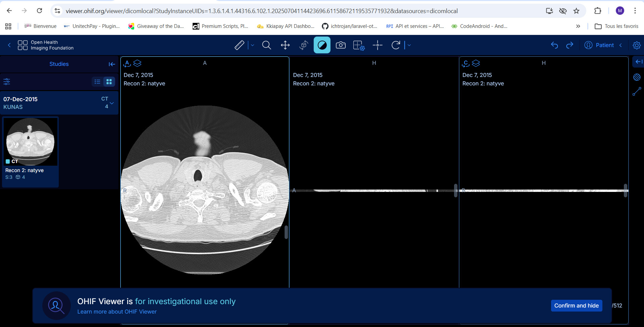This screenshot has height=327, width=644.
Task: Open the grid layout settings tool
Action: tap(359, 45)
